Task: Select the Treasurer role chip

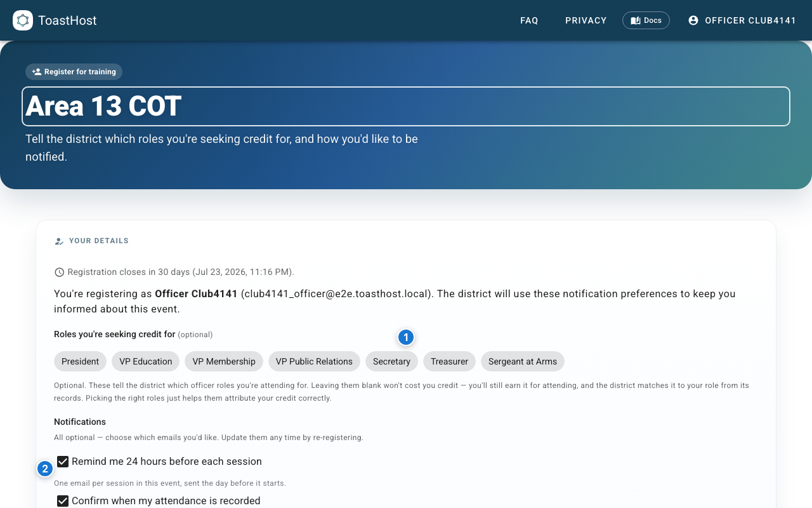Action: (x=449, y=361)
